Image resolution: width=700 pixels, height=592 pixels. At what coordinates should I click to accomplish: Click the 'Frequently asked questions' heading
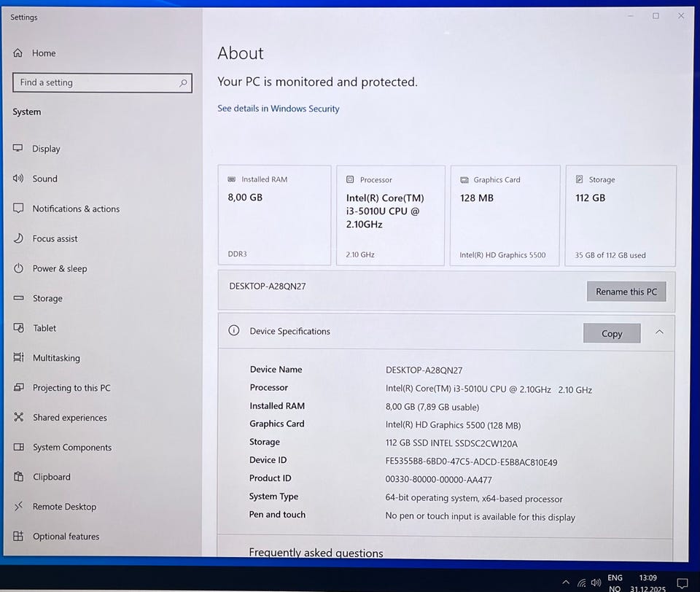tap(316, 552)
